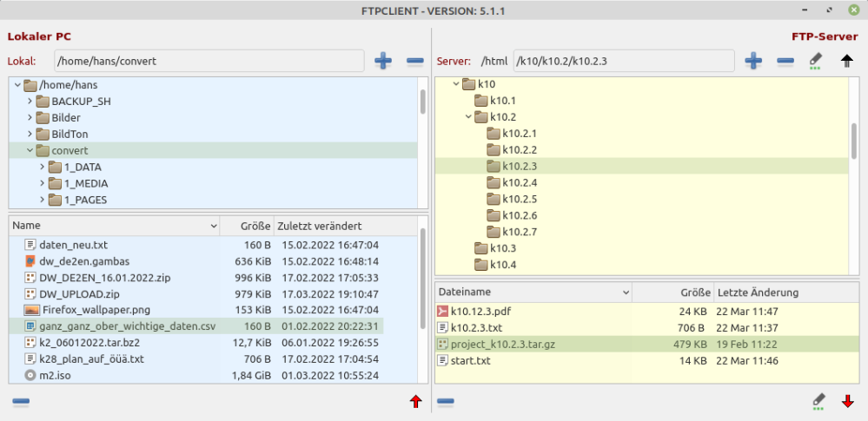Expand the BACKUP_SH folder
This screenshot has width=868, height=421.
[x=30, y=101]
